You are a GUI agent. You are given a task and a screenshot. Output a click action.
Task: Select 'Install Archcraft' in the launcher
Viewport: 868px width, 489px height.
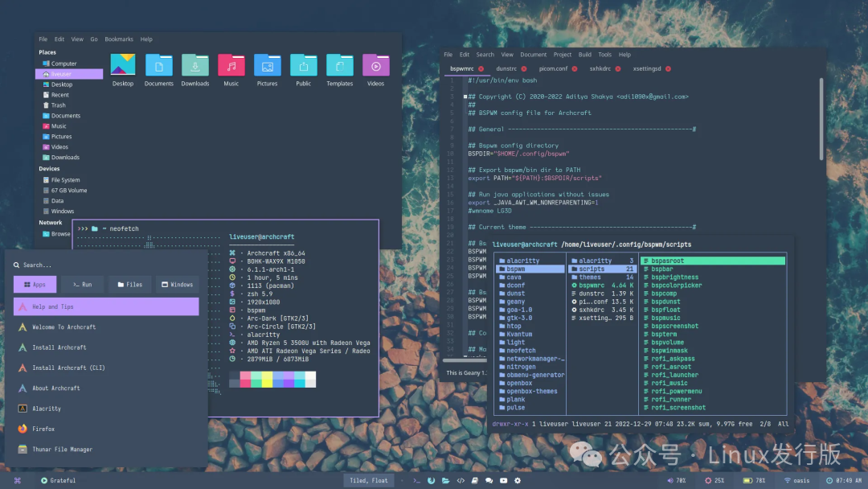63,347
